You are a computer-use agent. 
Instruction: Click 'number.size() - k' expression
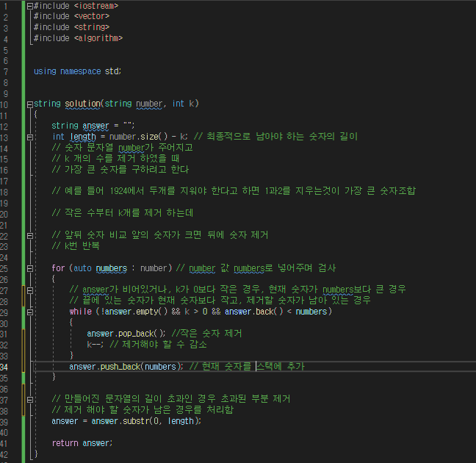147,137
